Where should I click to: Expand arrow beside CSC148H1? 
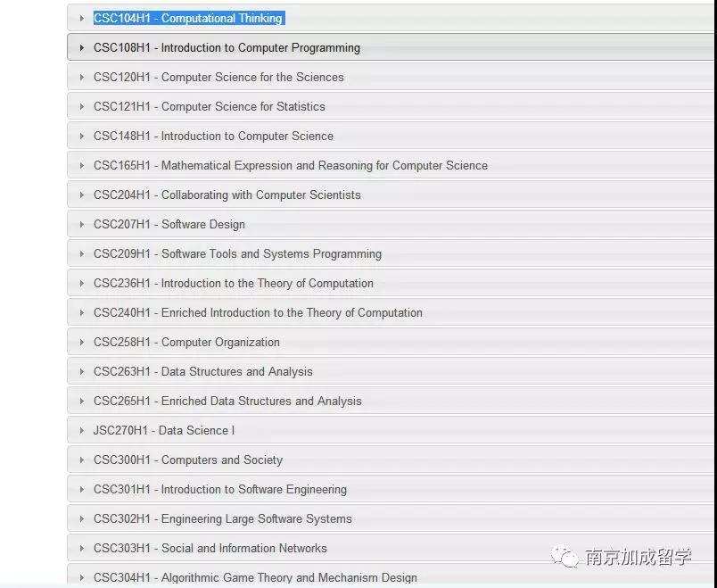pos(82,136)
